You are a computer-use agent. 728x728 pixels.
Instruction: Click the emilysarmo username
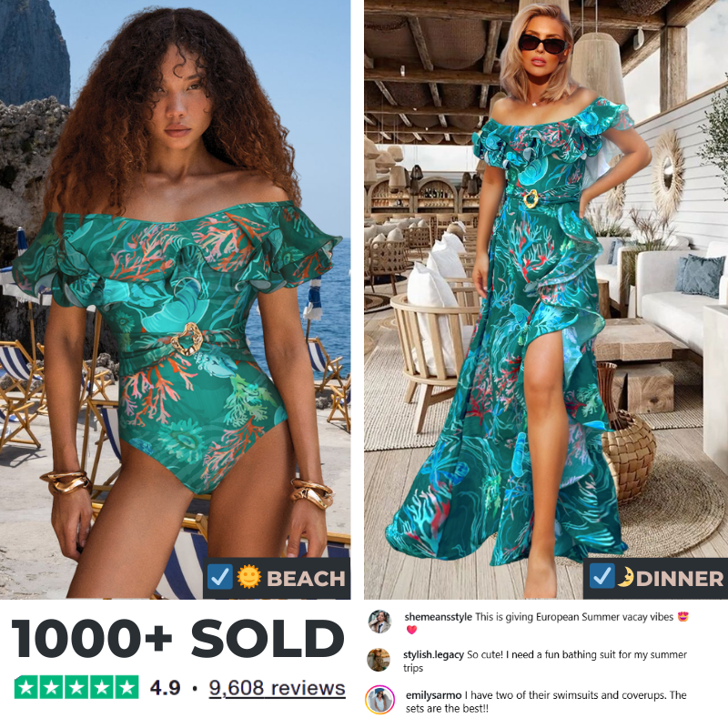coord(434,695)
